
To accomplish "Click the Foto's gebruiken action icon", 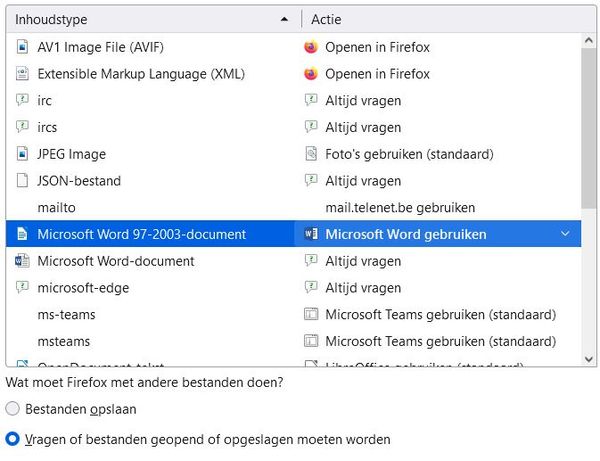I will (x=310, y=154).
